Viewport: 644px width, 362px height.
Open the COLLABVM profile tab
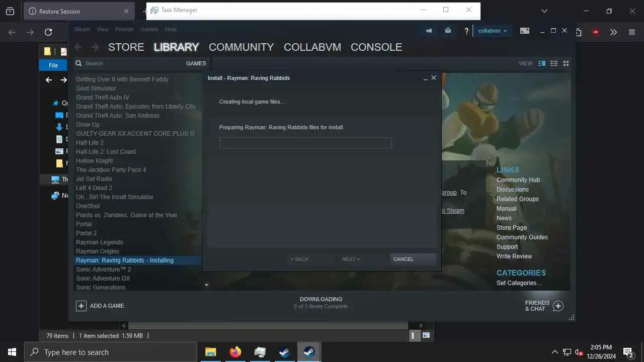[x=312, y=47]
